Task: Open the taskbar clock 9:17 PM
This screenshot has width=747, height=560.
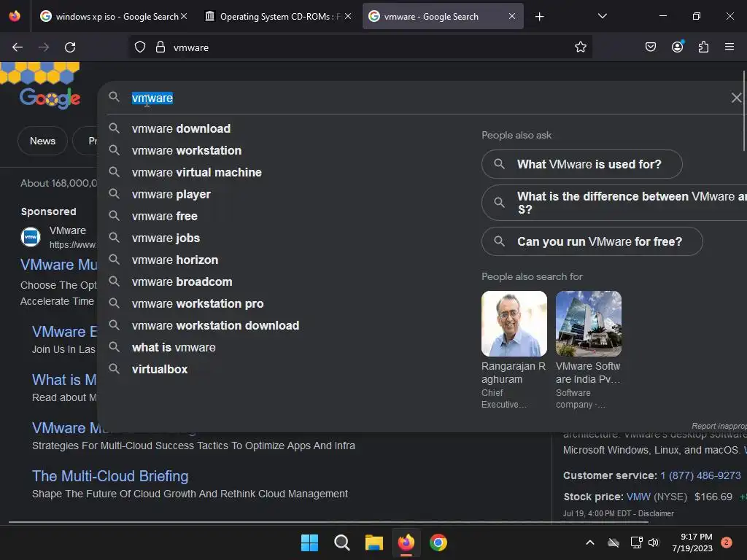Action: 692,542
